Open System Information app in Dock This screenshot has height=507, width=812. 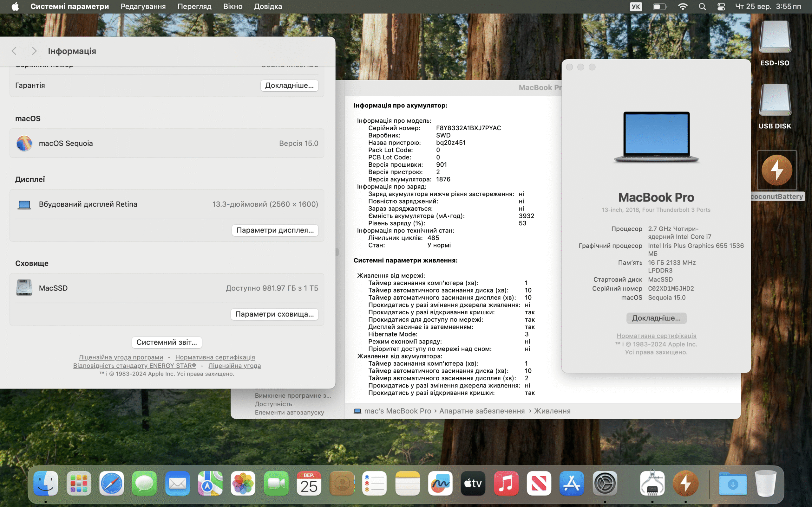(652, 483)
